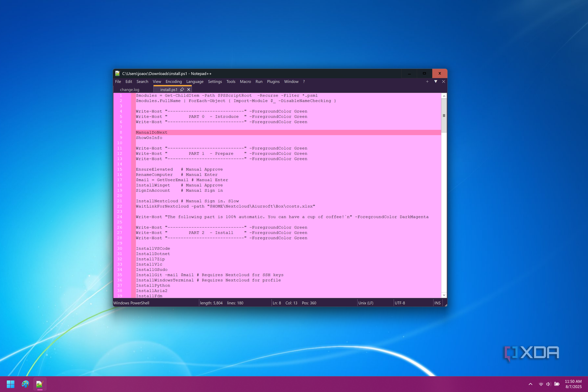588x392 pixels.
Task: Click 'UTF-8' encoding indicator
Action: point(399,303)
